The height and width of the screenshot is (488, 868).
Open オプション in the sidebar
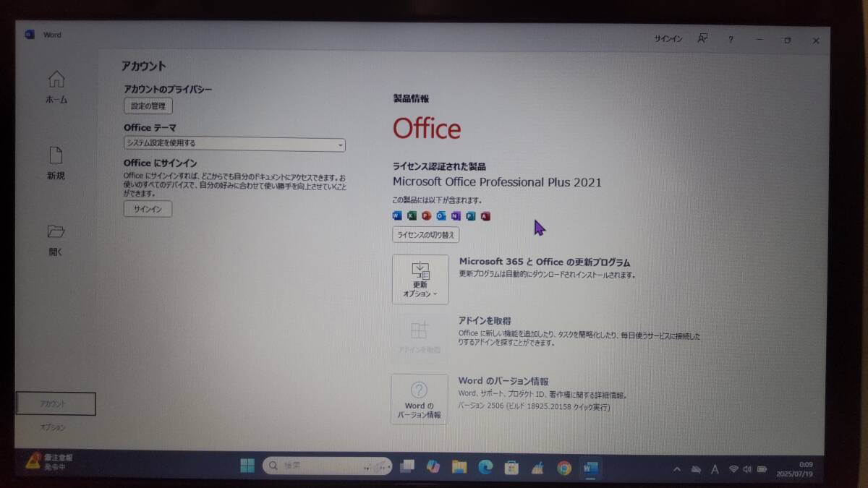tap(53, 427)
